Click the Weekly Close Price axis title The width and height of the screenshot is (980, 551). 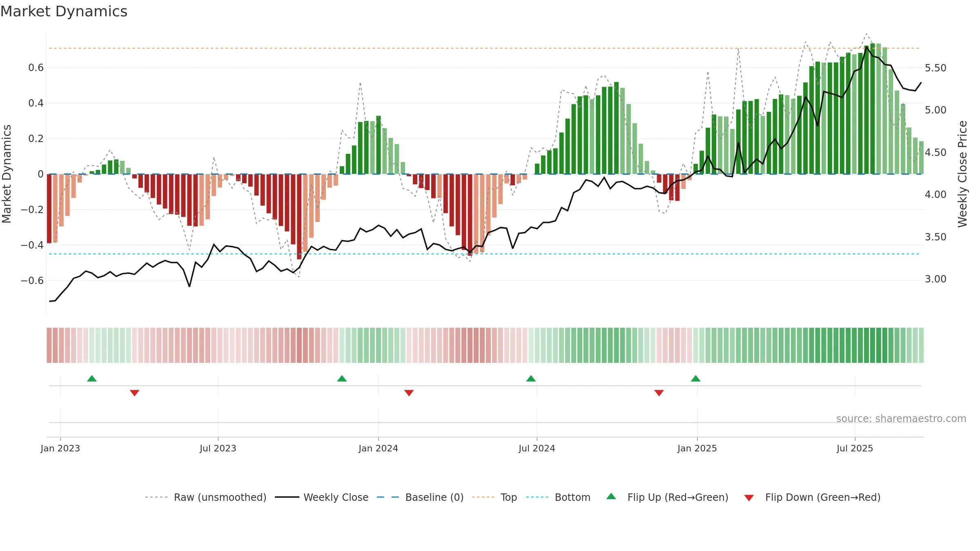tap(963, 174)
